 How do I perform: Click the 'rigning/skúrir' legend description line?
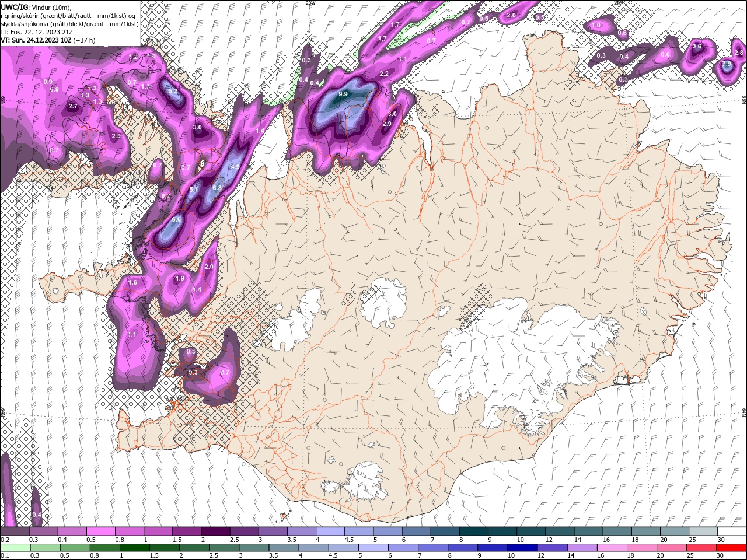coord(68,16)
